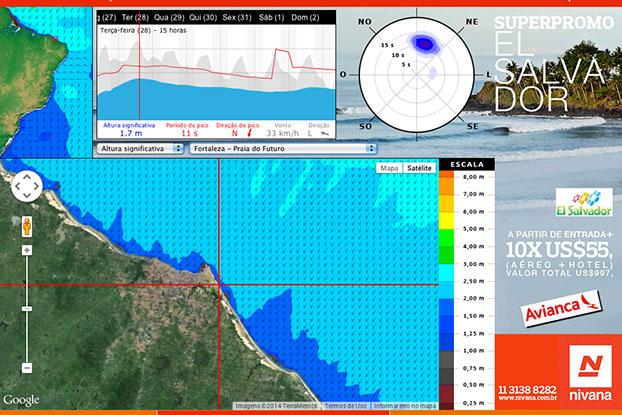Click the Termos de Uso link

[345, 406]
